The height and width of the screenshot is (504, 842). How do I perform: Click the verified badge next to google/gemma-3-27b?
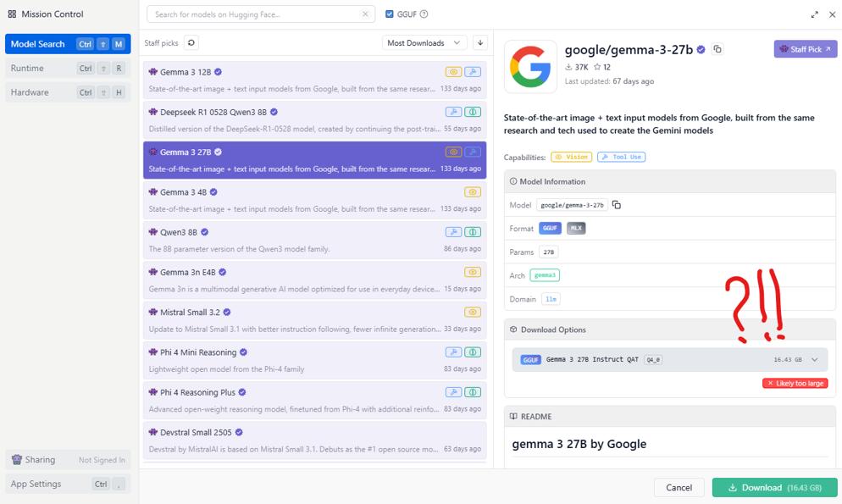point(701,49)
